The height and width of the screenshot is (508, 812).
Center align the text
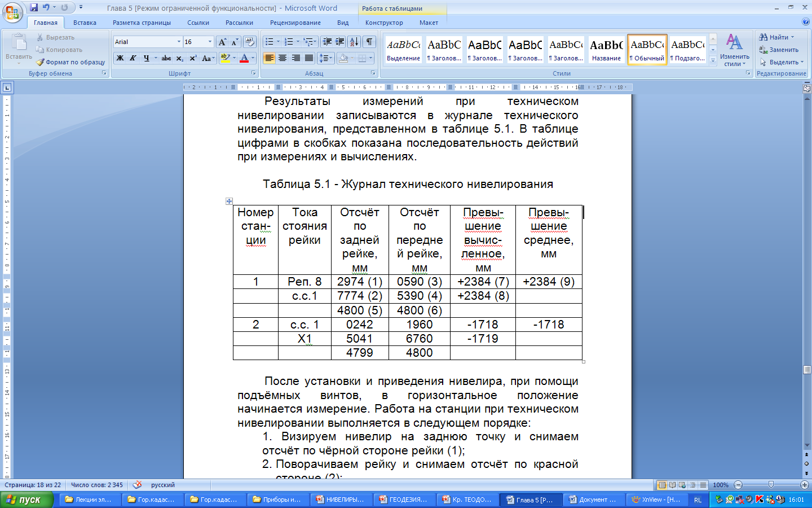[283, 58]
